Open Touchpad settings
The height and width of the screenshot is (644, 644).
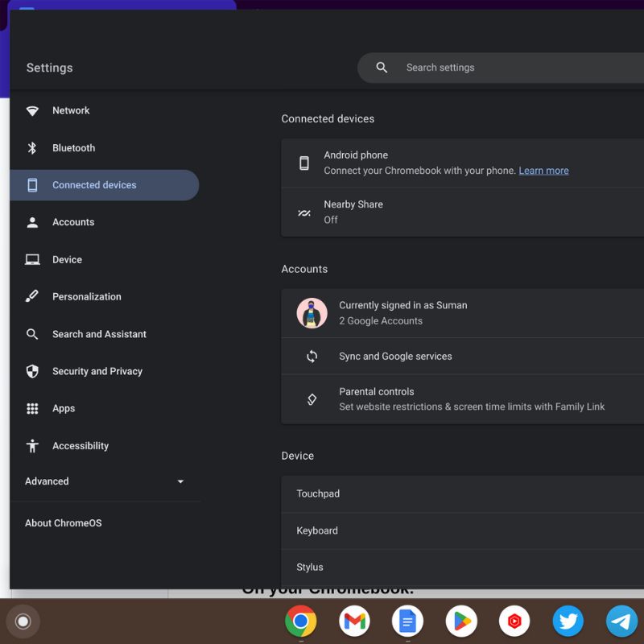coord(462,493)
